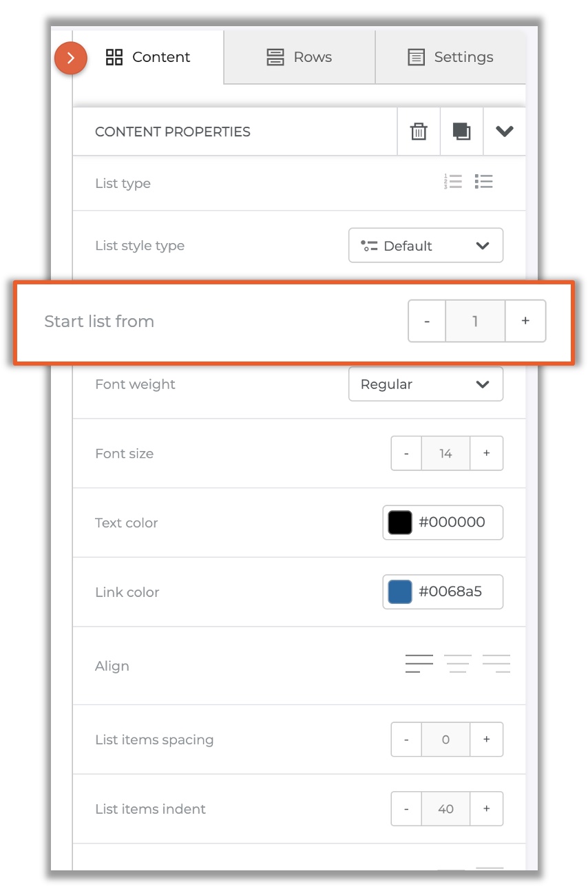Click the Start list from label
The image size is (588, 891).
[99, 322]
